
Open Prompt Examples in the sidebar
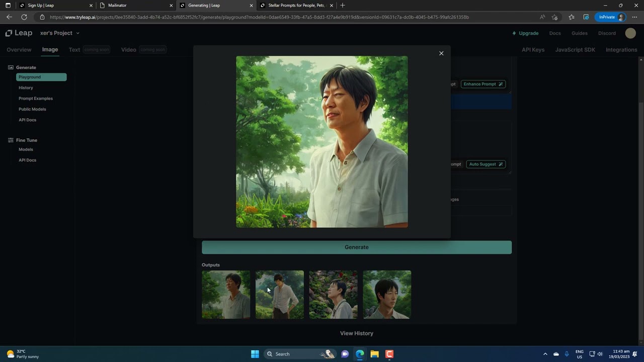(36, 99)
